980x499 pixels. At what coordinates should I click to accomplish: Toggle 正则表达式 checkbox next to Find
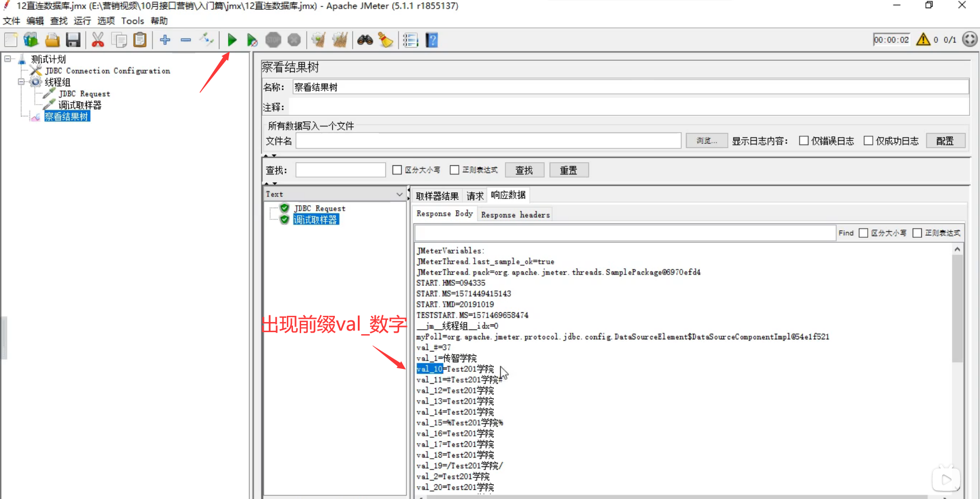click(x=917, y=233)
